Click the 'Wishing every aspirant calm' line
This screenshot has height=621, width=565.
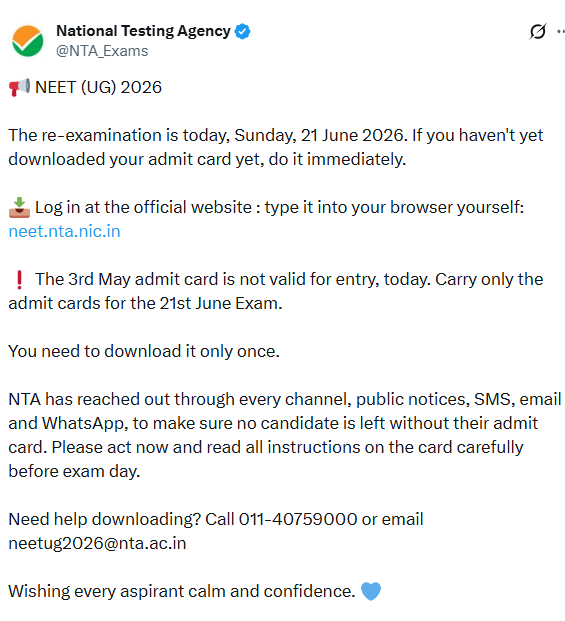point(182,591)
